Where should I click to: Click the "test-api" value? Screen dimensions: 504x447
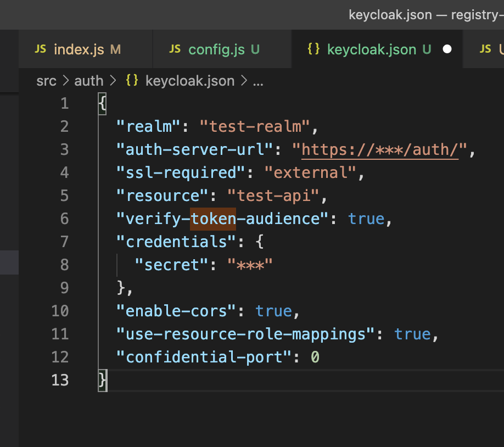point(273,196)
